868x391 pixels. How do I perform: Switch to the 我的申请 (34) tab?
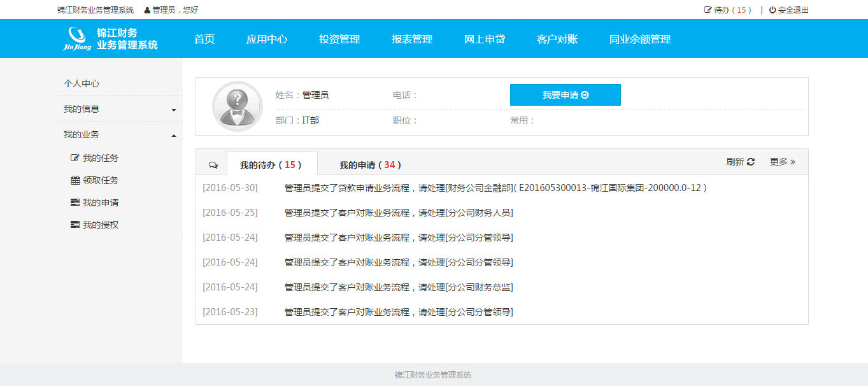(x=370, y=165)
